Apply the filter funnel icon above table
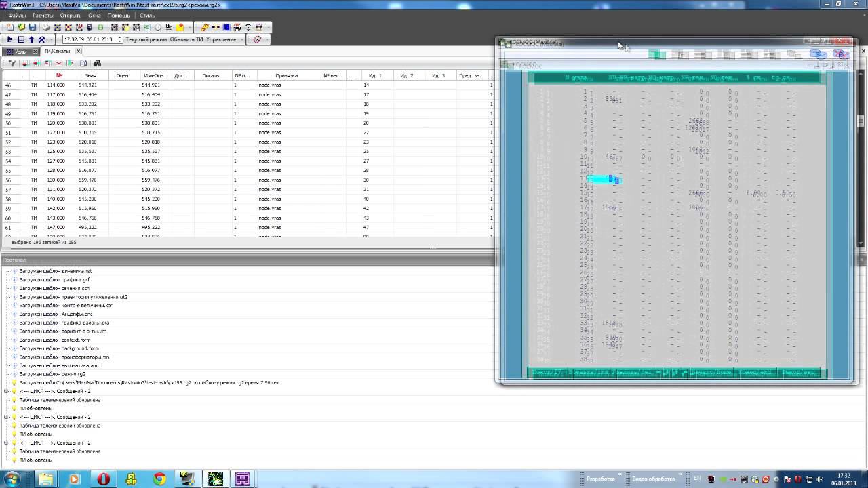Screen dimensions: 868x488 pyautogui.click(x=12, y=63)
